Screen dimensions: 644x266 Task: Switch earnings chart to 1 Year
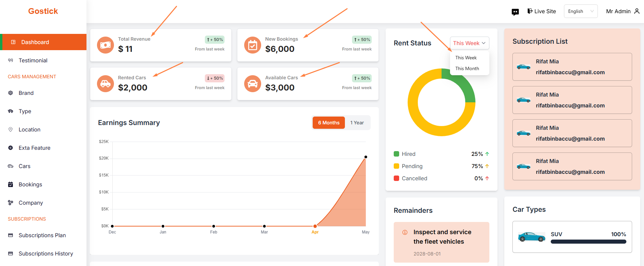tap(357, 123)
